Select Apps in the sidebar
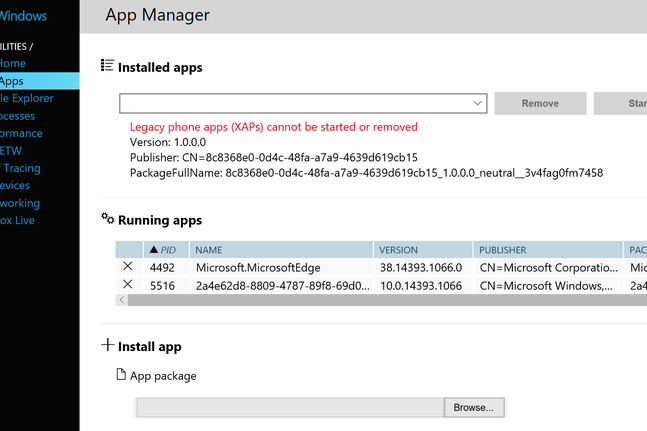This screenshot has width=647, height=431. [40, 81]
